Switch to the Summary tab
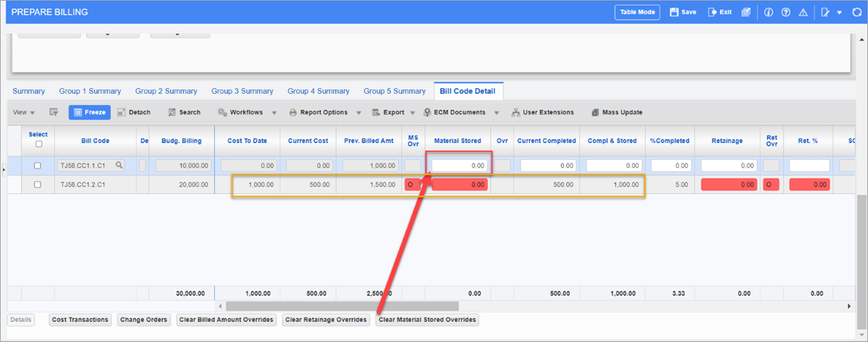 [29, 91]
